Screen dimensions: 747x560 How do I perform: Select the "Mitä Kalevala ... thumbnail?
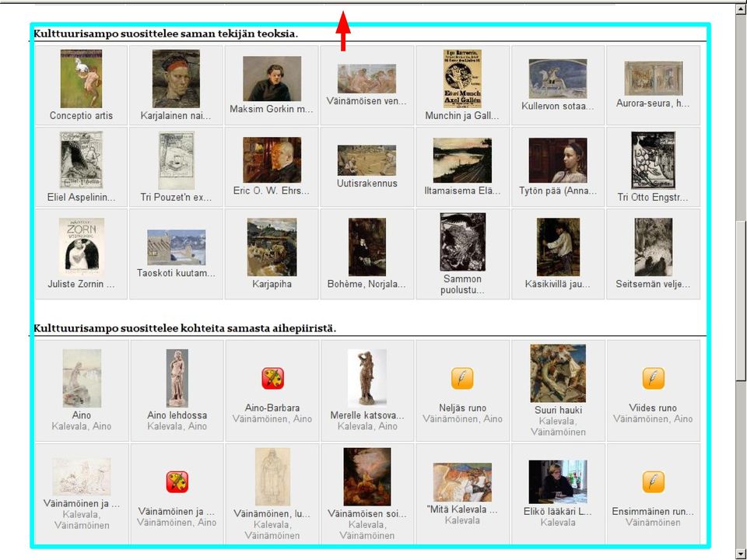click(x=462, y=482)
